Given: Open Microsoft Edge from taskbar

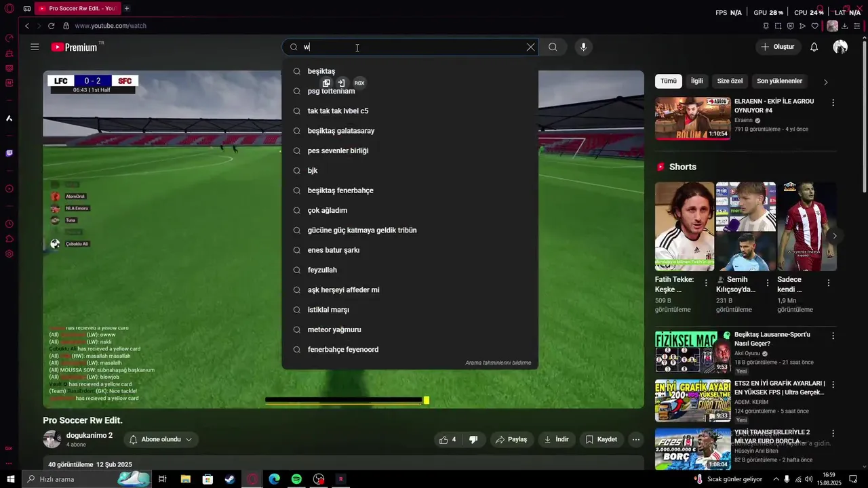Looking at the screenshot, I should click(x=274, y=479).
